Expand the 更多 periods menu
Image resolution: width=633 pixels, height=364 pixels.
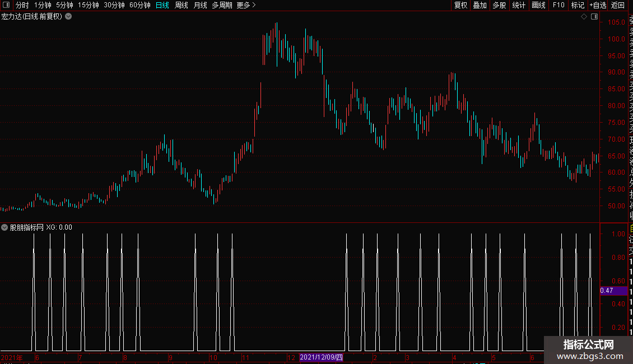click(246, 5)
